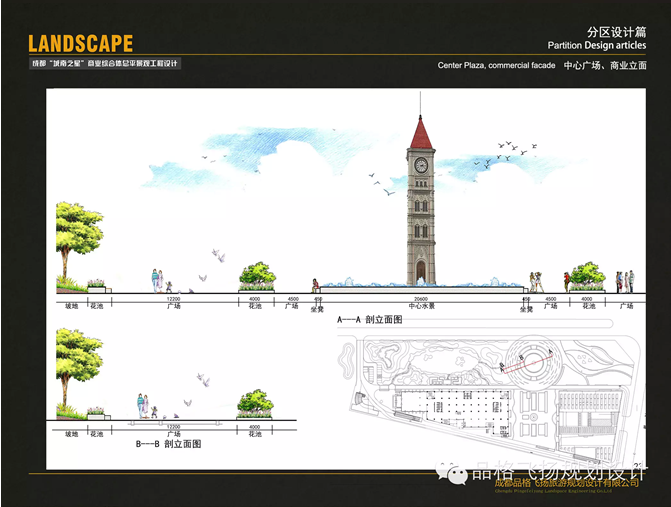Select the 坡地 label in the A-A section
This screenshot has height=507, width=671.
click(71, 306)
